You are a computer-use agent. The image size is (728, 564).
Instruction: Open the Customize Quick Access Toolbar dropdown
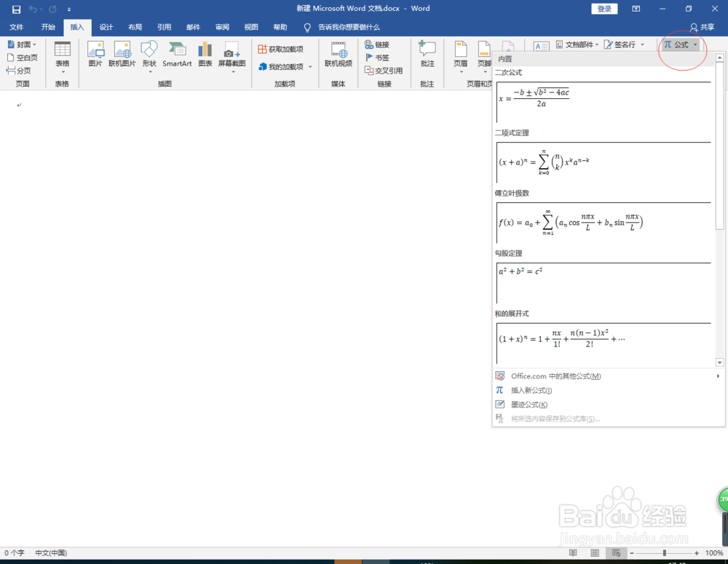coord(68,9)
